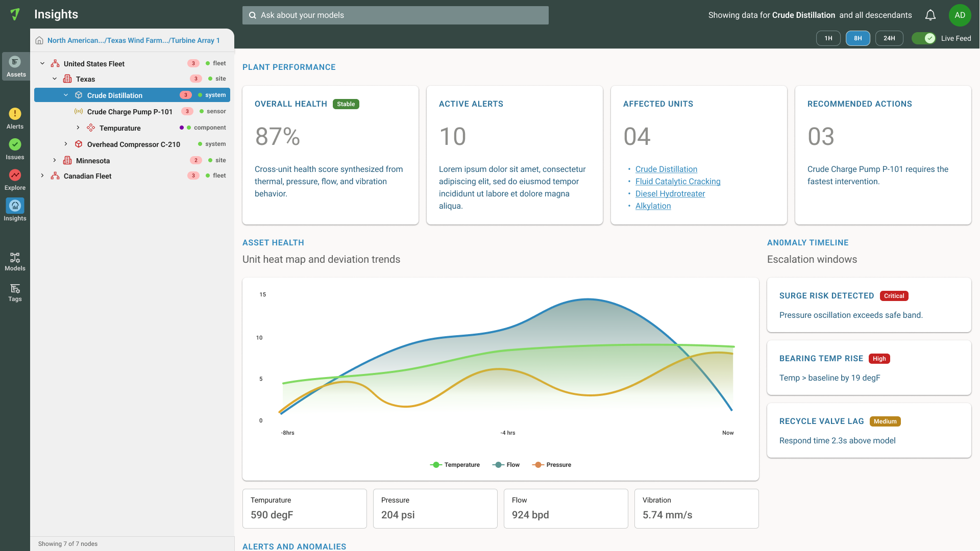The height and width of the screenshot is (551, 980).
Task: Open the Alerts sidebar section
Action: coord(15,118)
